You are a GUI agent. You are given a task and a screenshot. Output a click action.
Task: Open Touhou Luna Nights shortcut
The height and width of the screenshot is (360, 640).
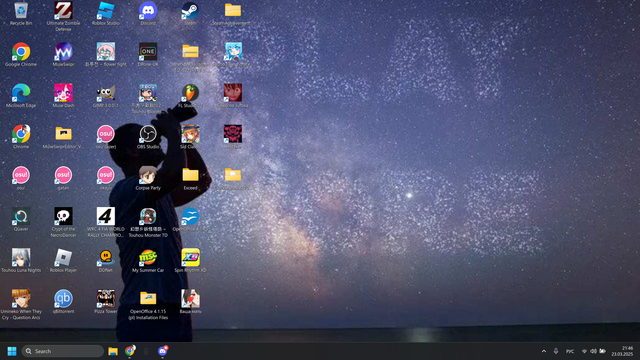point(21,260)
